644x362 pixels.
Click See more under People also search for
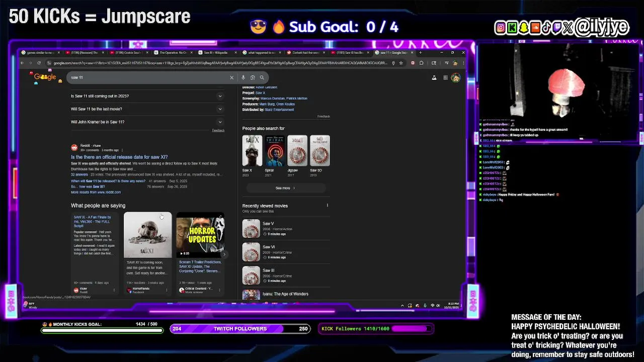(285, 188)
